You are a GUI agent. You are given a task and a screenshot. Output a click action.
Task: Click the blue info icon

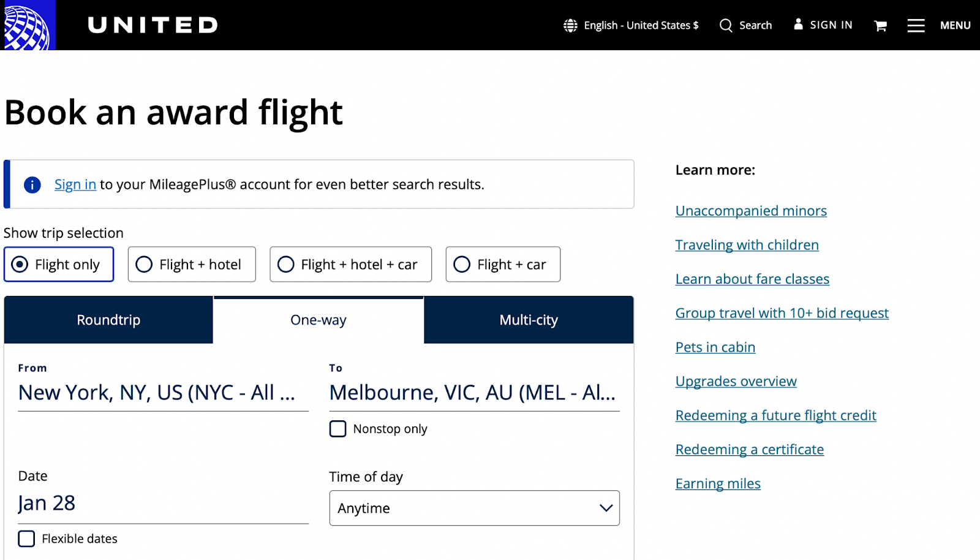pyautogui.click(x=32, y=184)
